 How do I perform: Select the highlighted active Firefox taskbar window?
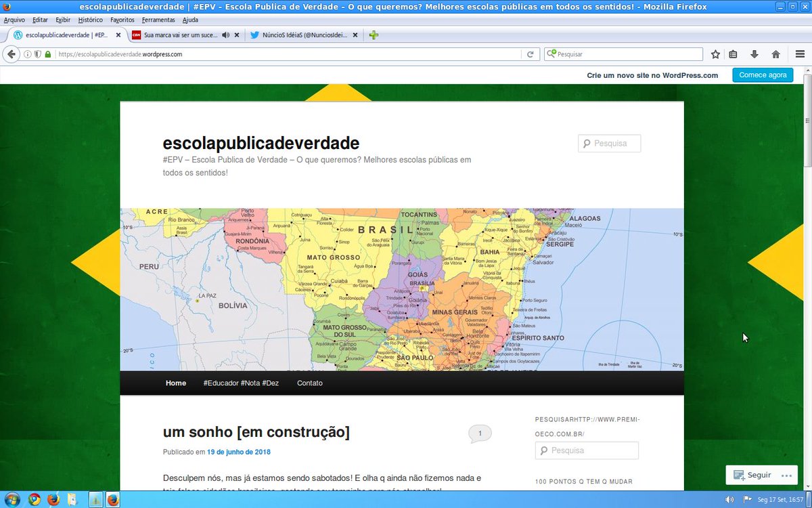point(112,499)
